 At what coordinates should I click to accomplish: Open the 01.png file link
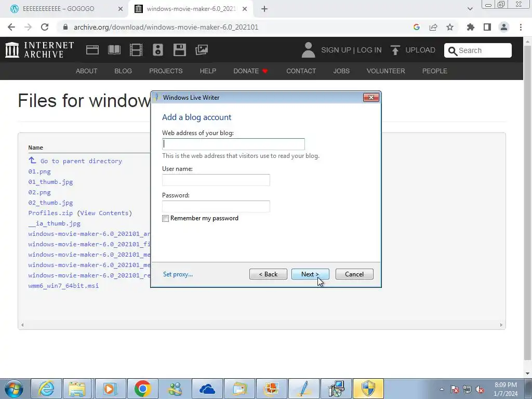click(x=39, y=171)
